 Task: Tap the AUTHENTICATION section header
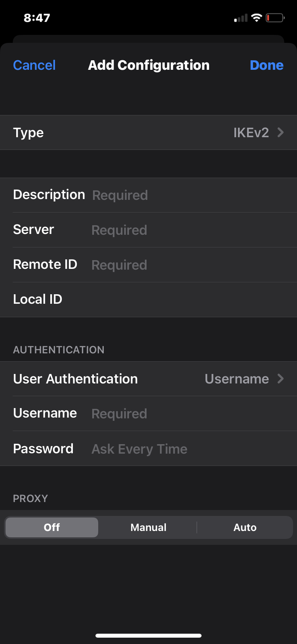[x=59, y=350]
